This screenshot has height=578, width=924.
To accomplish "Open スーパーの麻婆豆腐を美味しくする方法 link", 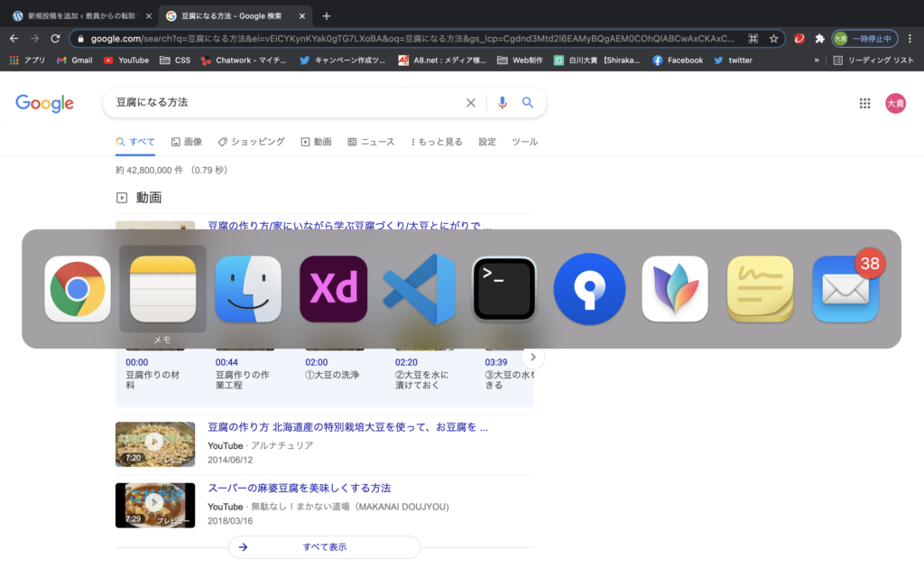I will click(x=300, y=489).
